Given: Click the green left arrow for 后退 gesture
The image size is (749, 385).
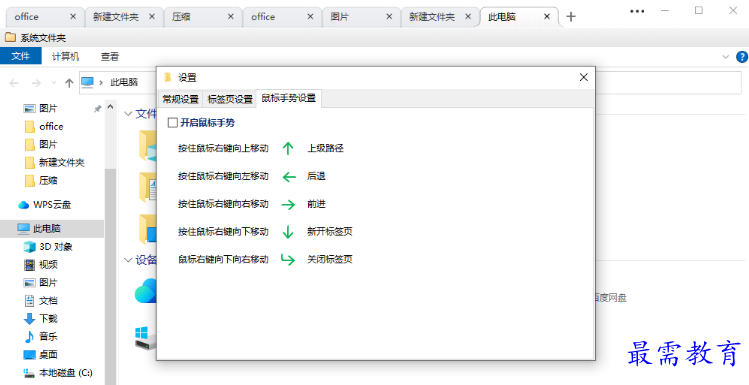Looking at the screenshot, I should coord(289,177).
